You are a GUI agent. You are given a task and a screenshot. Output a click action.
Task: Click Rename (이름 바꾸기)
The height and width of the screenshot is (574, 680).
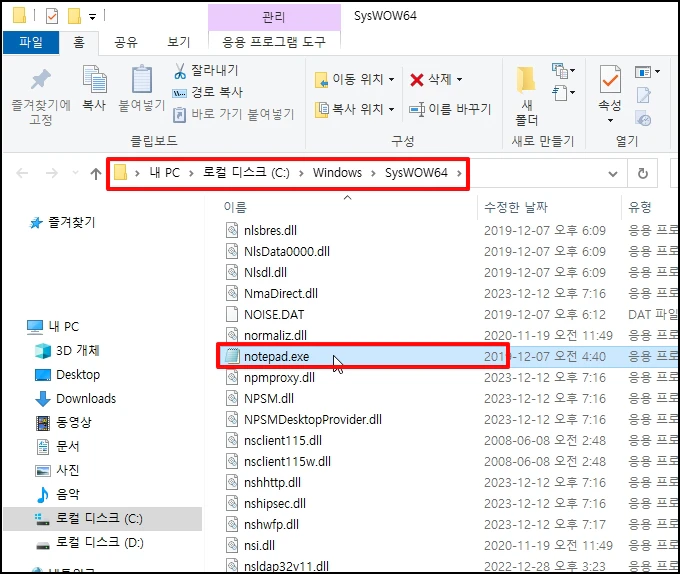(450, 109)
